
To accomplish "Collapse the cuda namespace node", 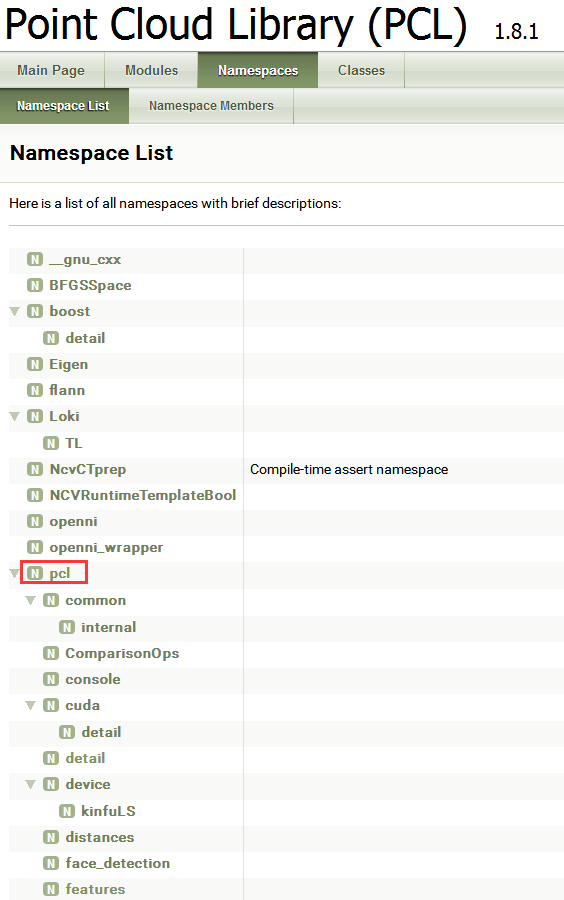I will (x=31, y=705).
